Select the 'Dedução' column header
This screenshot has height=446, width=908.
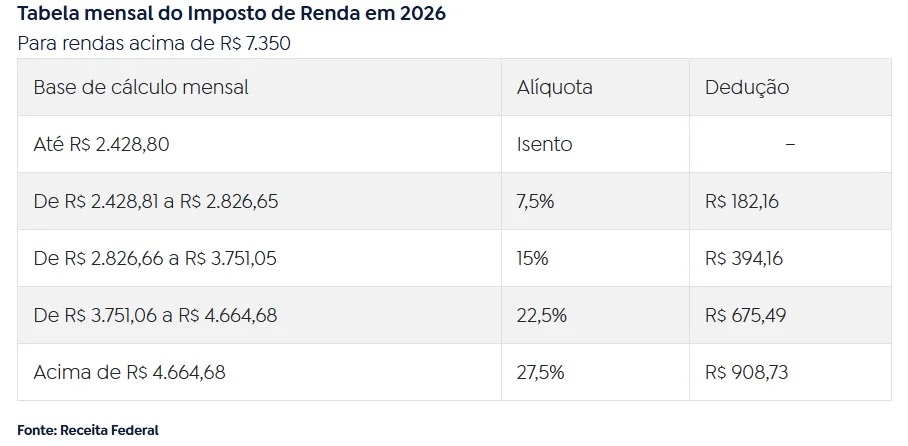pos(746,87)
